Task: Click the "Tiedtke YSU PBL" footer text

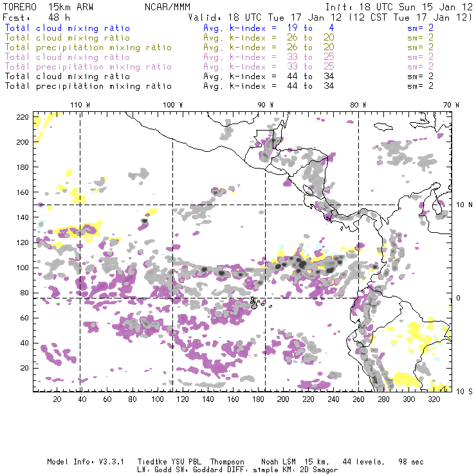Action: pyautogui.click(x=169, y=462)
